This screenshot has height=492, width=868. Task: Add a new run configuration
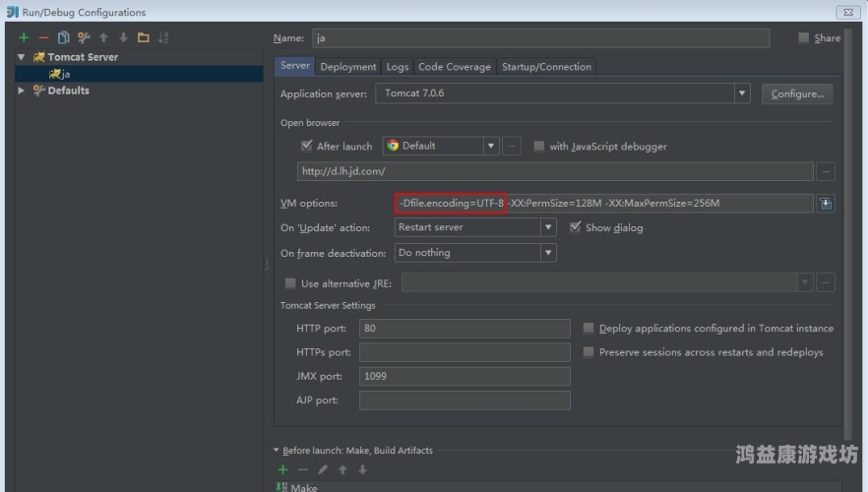(24, 37)
